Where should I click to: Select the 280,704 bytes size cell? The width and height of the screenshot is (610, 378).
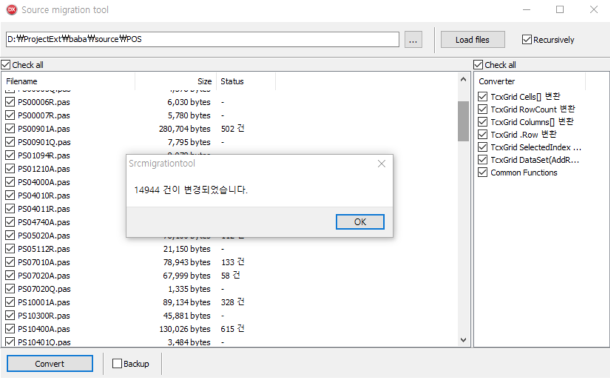click(184, 129)
